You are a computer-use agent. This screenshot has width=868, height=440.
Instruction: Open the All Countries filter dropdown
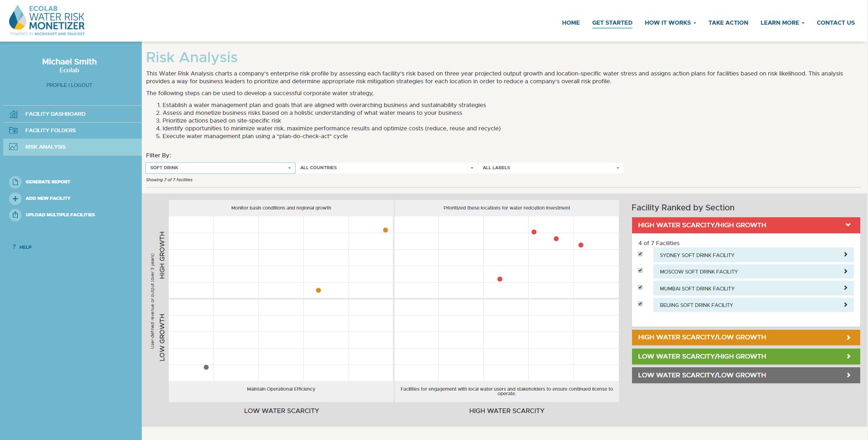point(386,168)
